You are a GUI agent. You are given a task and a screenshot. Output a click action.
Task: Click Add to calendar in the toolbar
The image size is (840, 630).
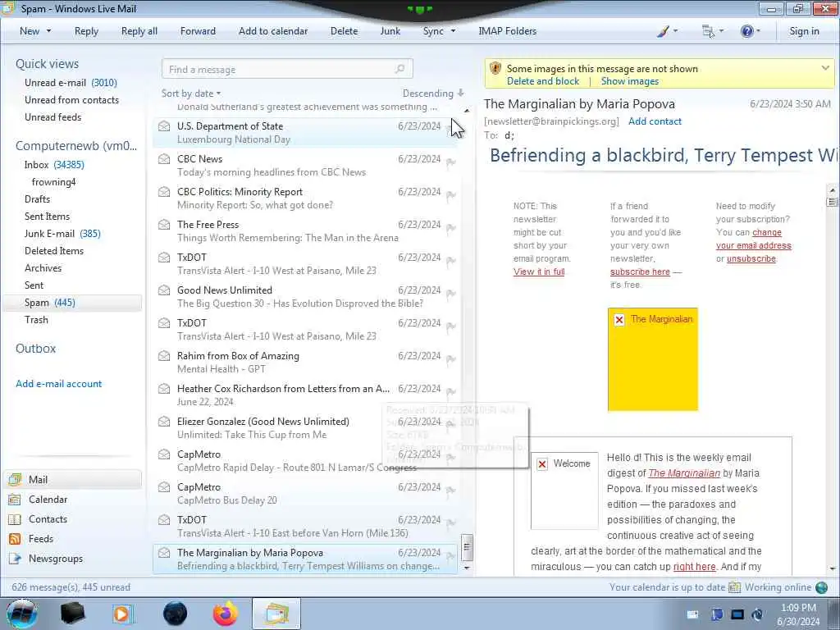(273, 31)
